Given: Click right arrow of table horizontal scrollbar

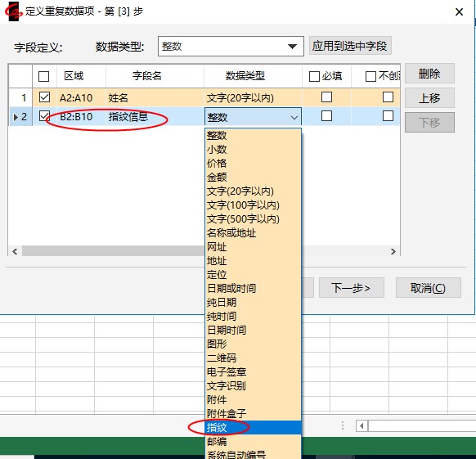Looking at the screenshot, I should tap(393, 251).
